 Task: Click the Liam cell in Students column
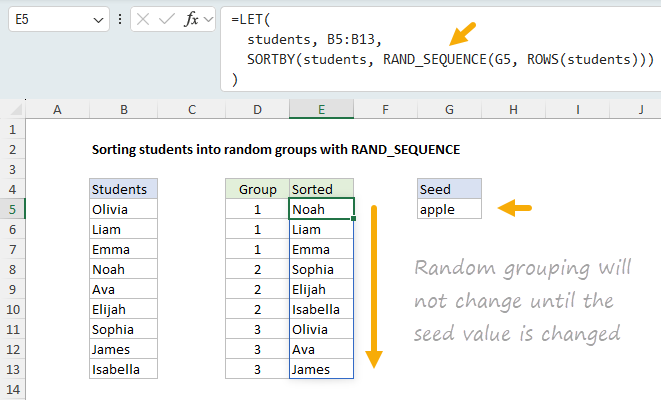(124, 229)
